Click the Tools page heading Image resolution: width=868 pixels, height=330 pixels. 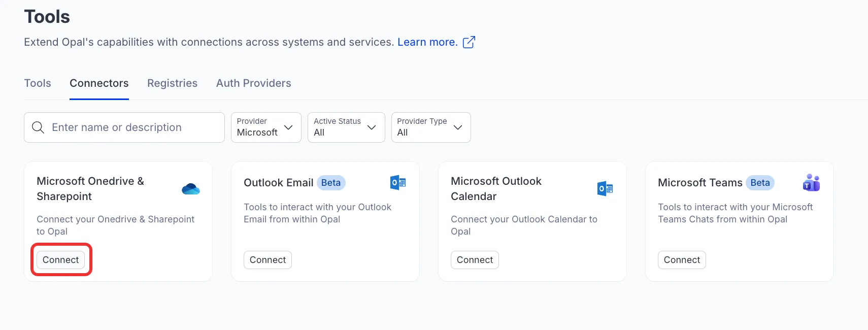pos(47,17)
